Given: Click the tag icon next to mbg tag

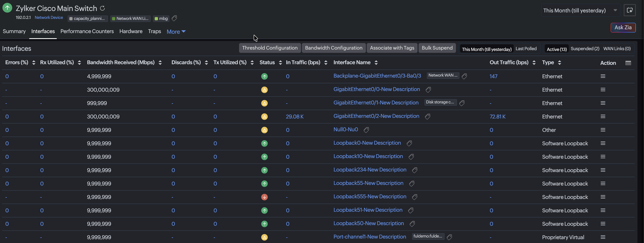Looking at the screenshot, I should pos(174,18).
